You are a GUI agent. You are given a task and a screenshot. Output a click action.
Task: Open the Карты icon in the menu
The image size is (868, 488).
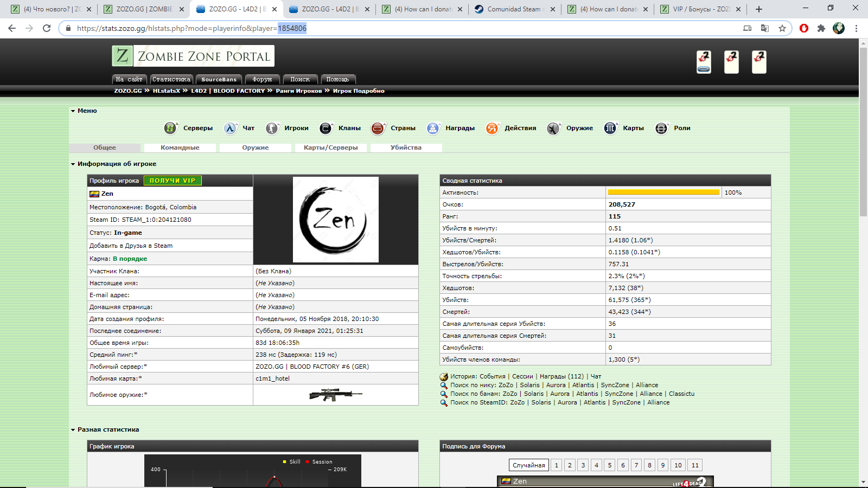click(x=610, y=128)
